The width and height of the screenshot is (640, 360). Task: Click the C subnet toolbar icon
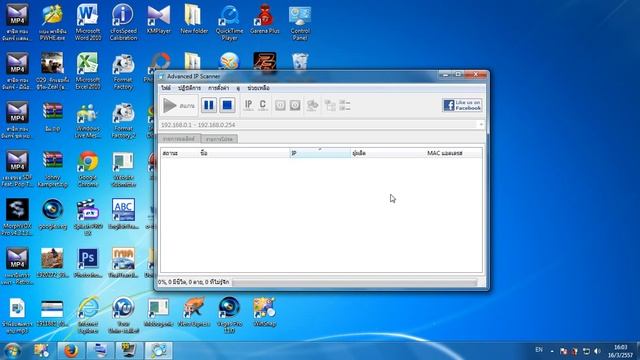coord(263,105)
